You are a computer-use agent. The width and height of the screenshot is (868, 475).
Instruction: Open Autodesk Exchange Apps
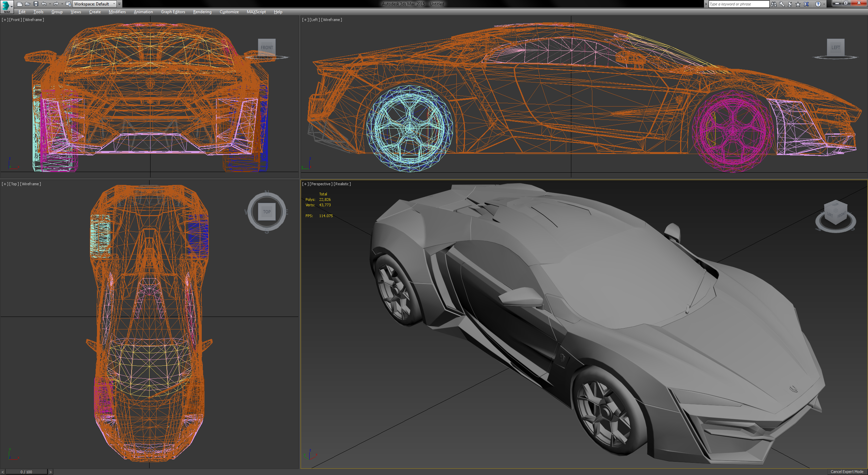click(x=806, y=4)
